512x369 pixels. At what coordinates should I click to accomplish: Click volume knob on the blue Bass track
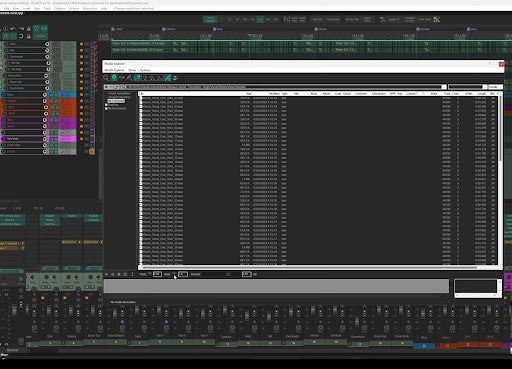point(45,95)
